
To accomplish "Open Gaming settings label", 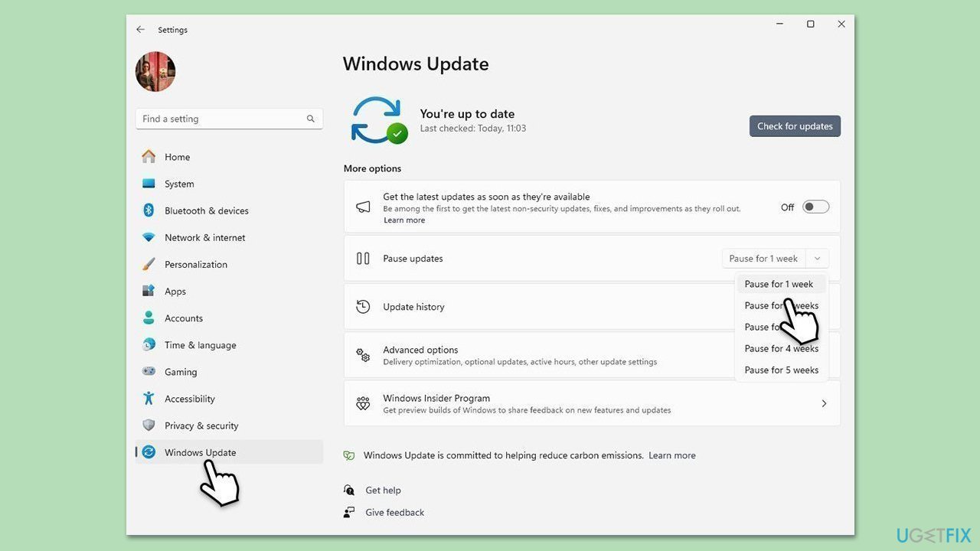I will pyautogui.click(x=181, y=372).
